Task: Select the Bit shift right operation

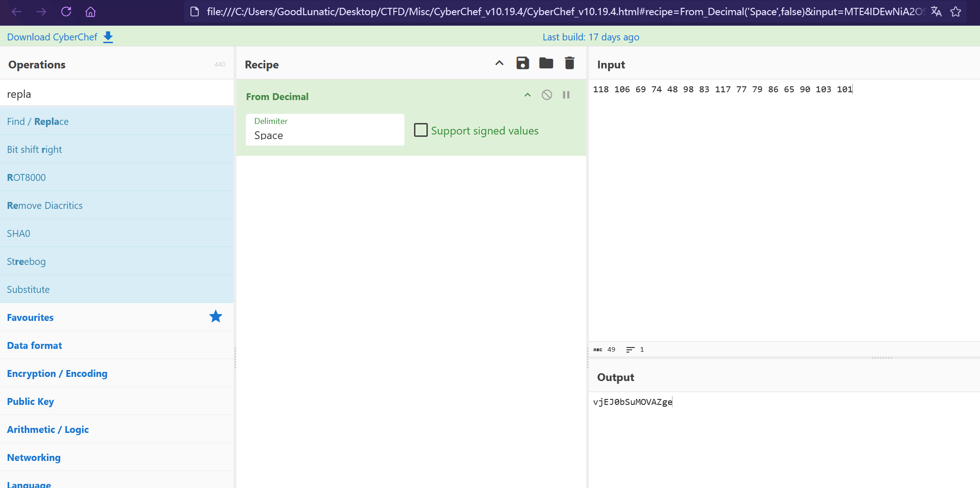Action: 117,149
